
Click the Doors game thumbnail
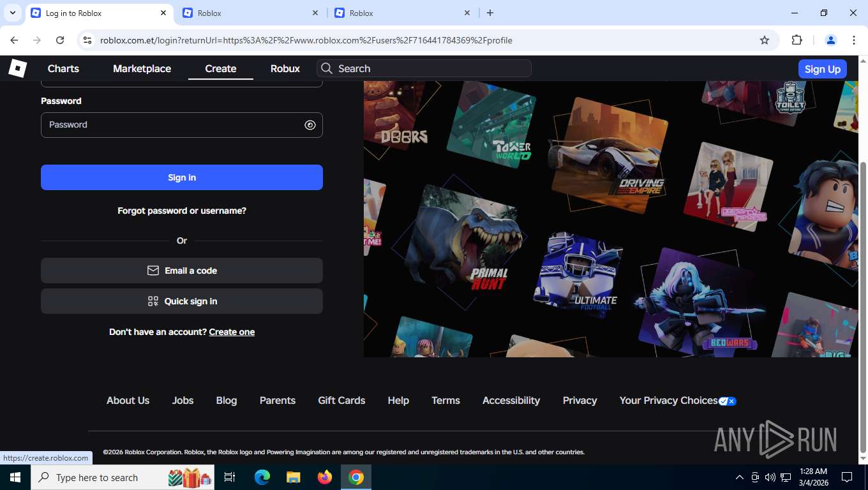396,115
